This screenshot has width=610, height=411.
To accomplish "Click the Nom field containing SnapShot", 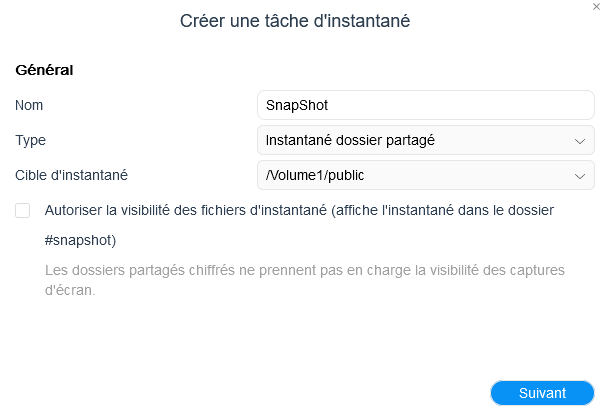I will point(426,105).
